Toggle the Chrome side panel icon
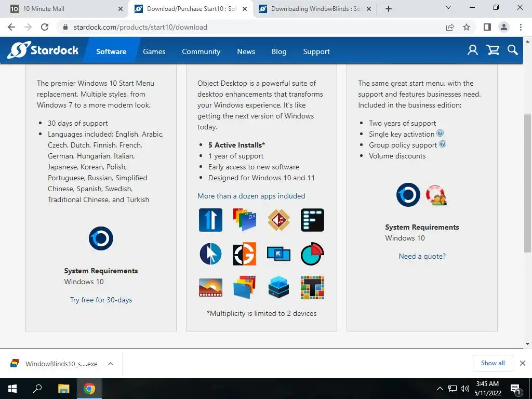The height and width of the screenshot is (399, 532). pos(487,27)
